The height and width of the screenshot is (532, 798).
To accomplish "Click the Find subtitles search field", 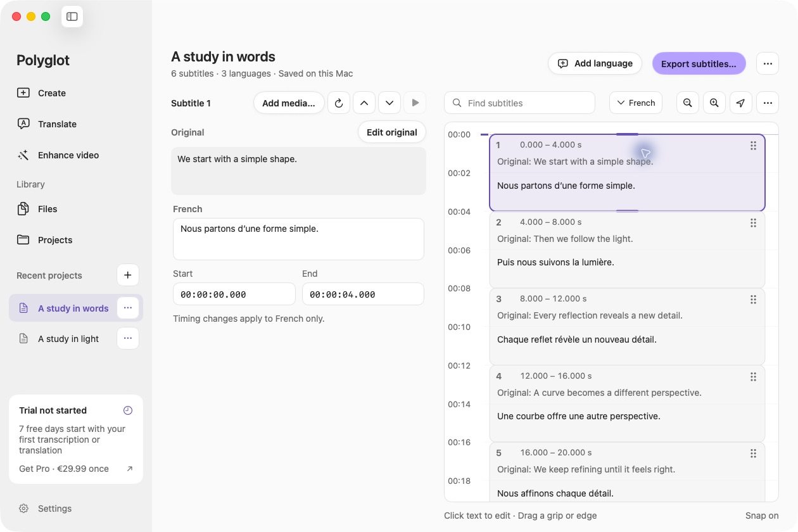I will click(520, 103).
